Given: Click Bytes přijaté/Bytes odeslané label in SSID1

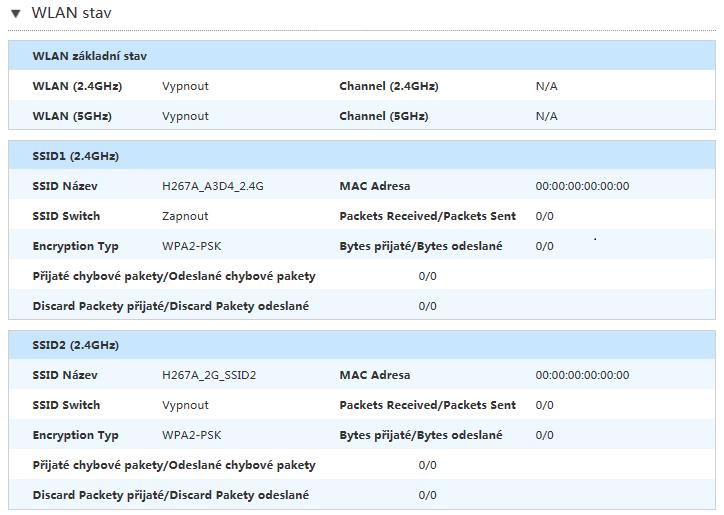Looking at the screenshot, I should point(421,246).
